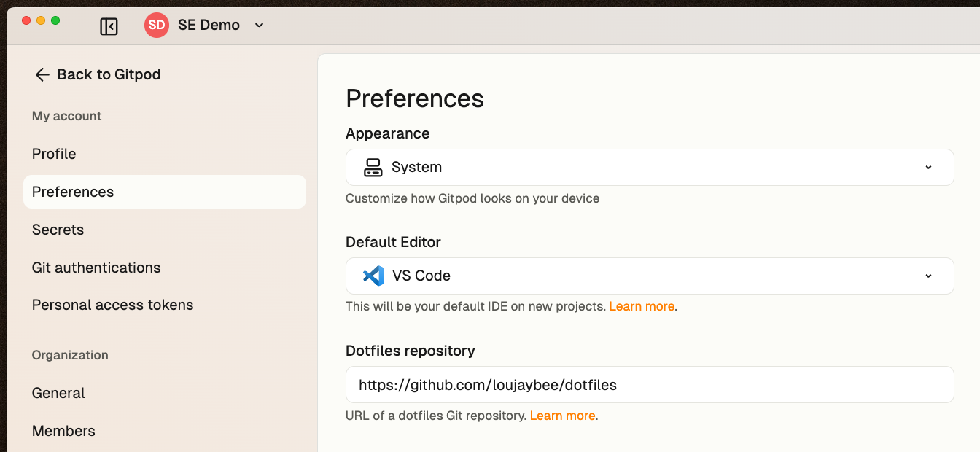Return via Back to Gitpod label
The height and width of the screenshot is (452, 980).
coord(109,74)
